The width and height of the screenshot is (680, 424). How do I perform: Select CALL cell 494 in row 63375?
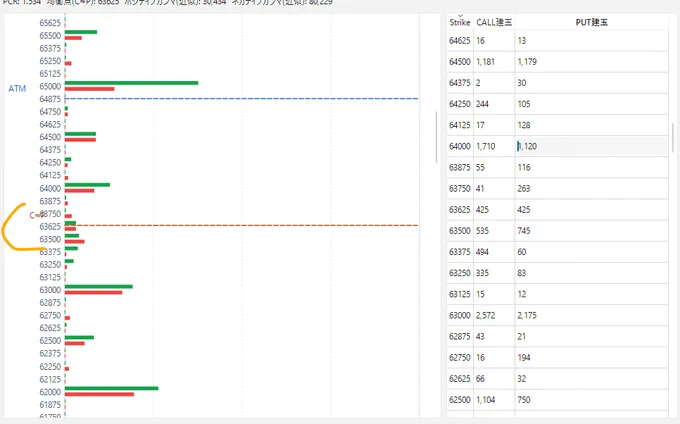pyautogui.click(x=482, y=252)
